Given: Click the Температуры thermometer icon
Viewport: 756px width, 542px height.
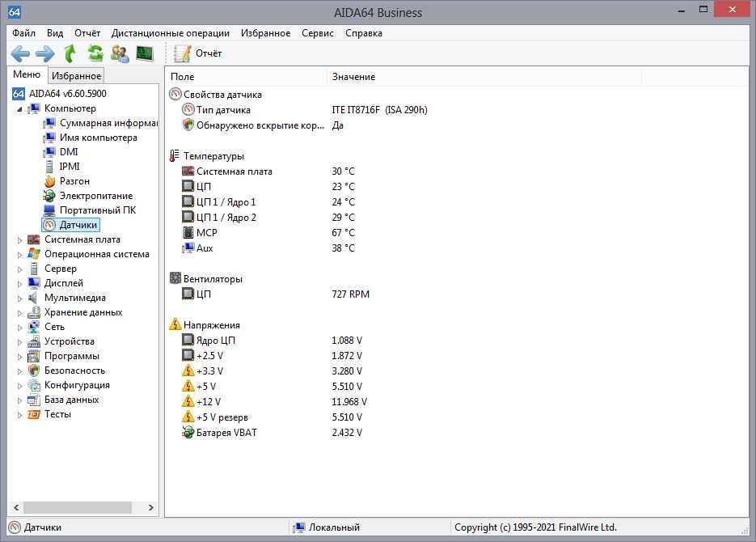Looking at the screenshot, I should pyautogui.click(x=175, y=156).
